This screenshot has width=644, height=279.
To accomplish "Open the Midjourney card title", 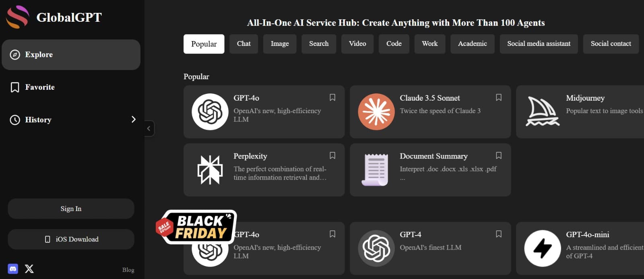I will pos(585,98).
